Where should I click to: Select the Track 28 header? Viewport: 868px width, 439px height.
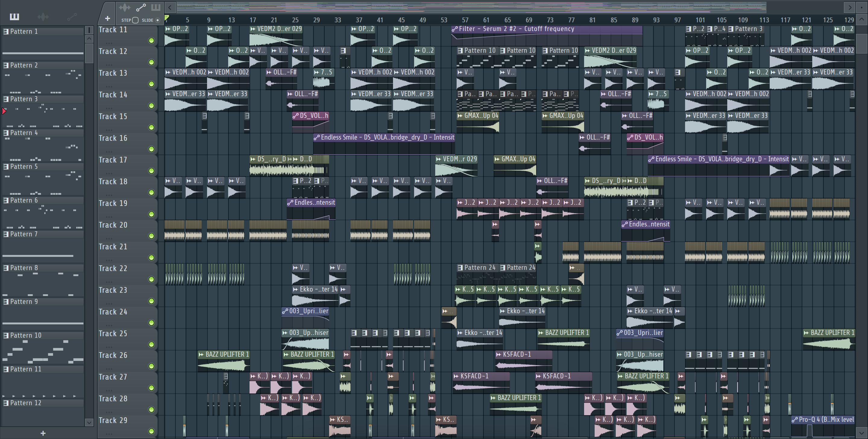click(127, 405)
